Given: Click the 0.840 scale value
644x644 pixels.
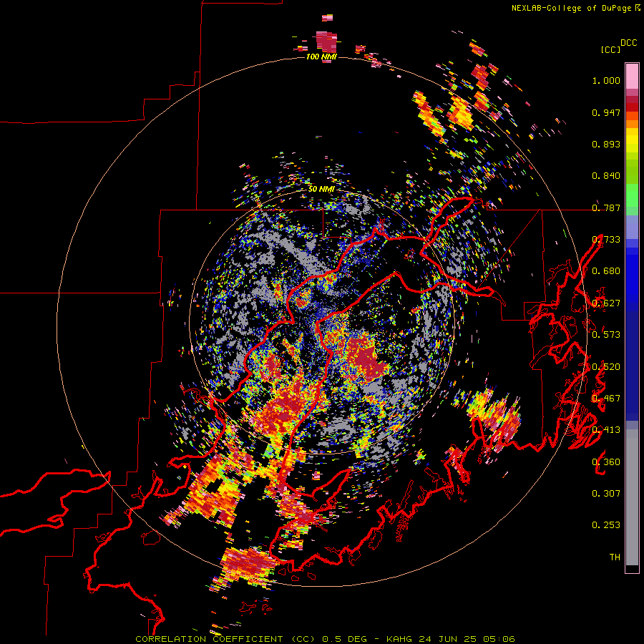Looking at the screenshot, I should (606, 176).
